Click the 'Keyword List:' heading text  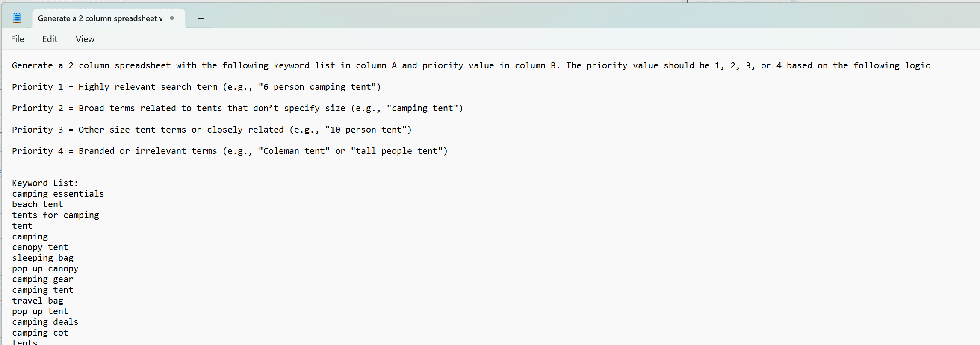point(45,183)
